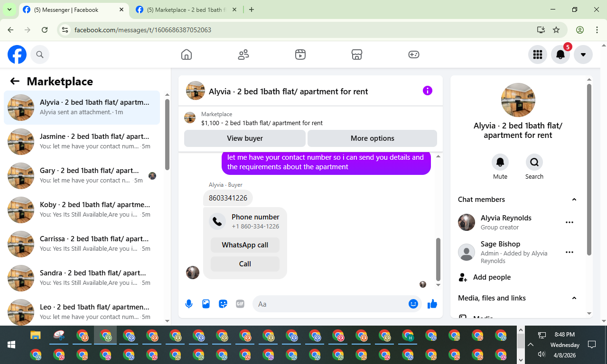Click the Call button under phone number
Screen dimensions: 607x364
pos(245,264)
